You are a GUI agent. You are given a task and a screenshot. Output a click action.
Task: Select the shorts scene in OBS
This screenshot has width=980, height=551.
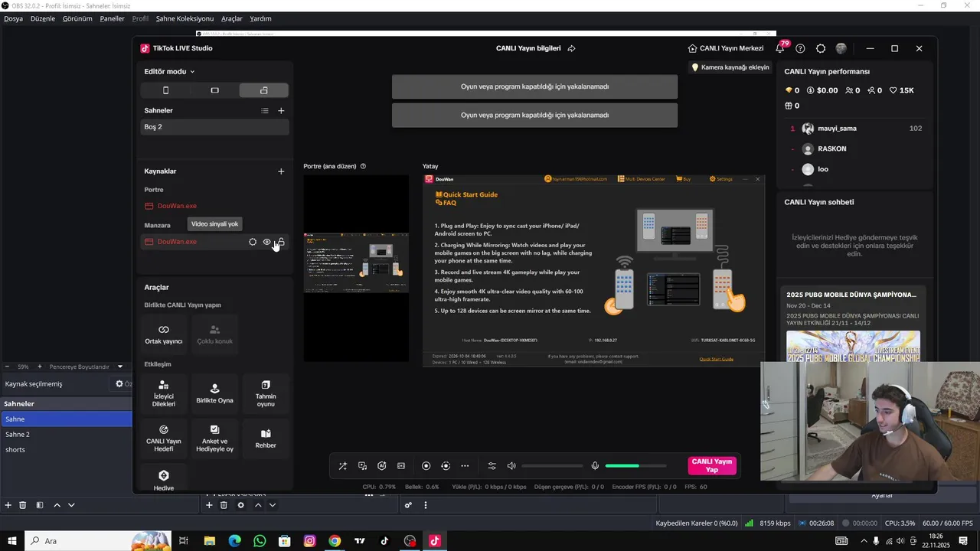tap(66, 450)
